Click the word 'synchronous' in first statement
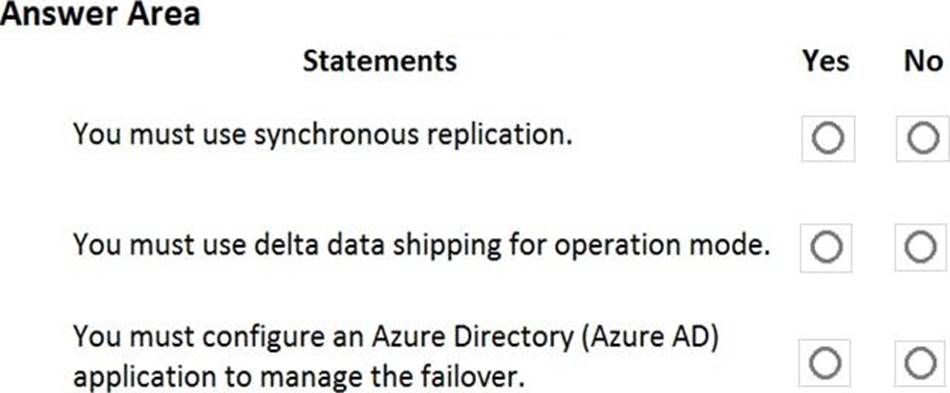 tap(336, 136)
